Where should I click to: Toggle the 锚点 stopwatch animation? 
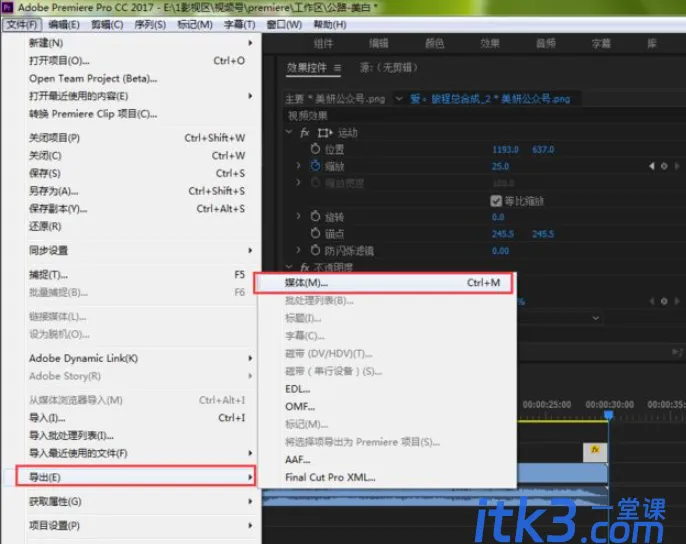pyautogui.click(x=315, y=233)
